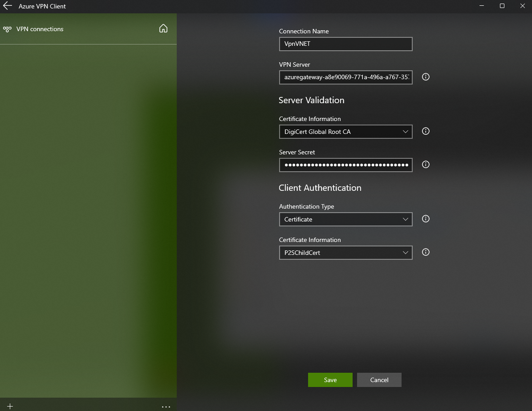Open the Authentication Type Certificate dropdown
Viewport: 532px width, 411px height.
click(x=346, y=219)
